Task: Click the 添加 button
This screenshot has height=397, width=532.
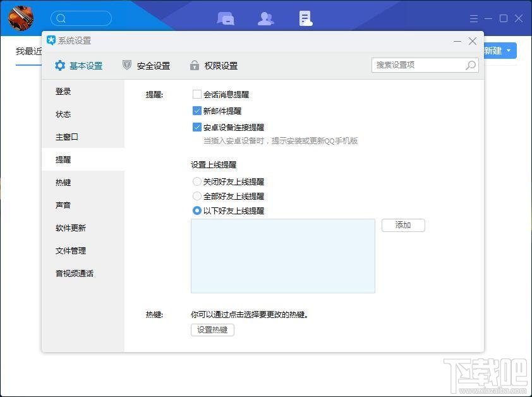Action: pyautogui.click(x=403, y=225)
